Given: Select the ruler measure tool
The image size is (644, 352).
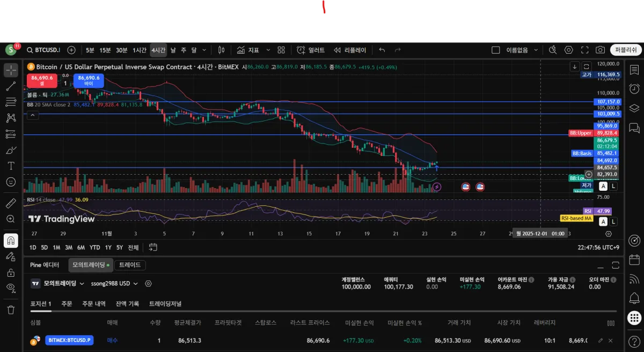Looking at the screenshot, I should tap(11, 203).
